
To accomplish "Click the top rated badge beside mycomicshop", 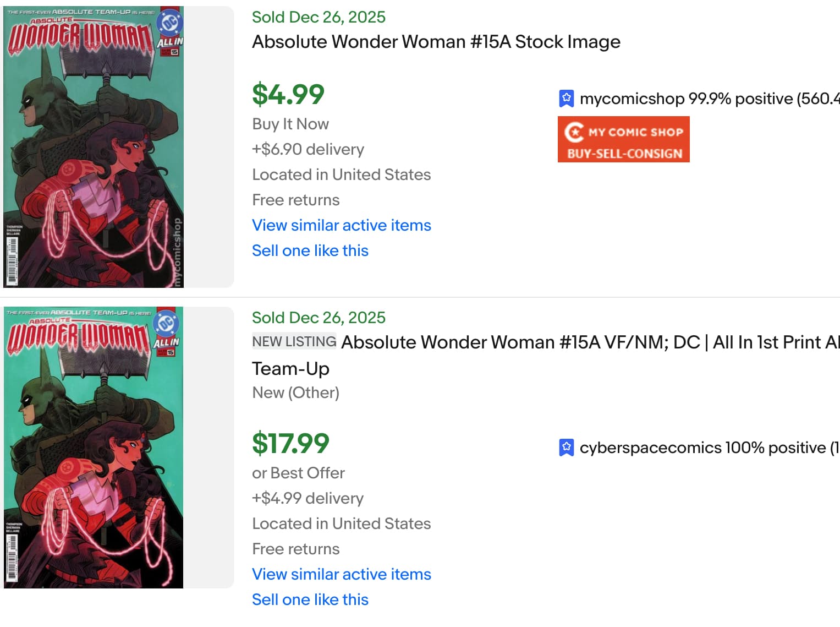I will [x=566, y=99].
